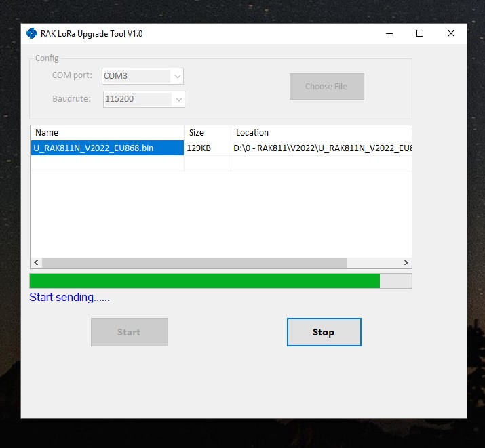The width and height of the screenshot is (485, 448).
Task: Select the U_RAK811N_V2022_EU868.bin file row
Action: (106, 148)
